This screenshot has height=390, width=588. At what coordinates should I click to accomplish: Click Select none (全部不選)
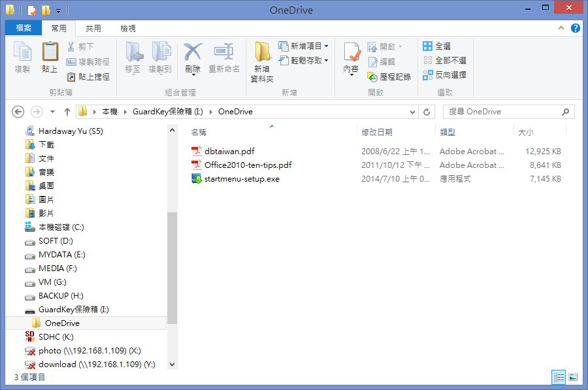point(445,60)
